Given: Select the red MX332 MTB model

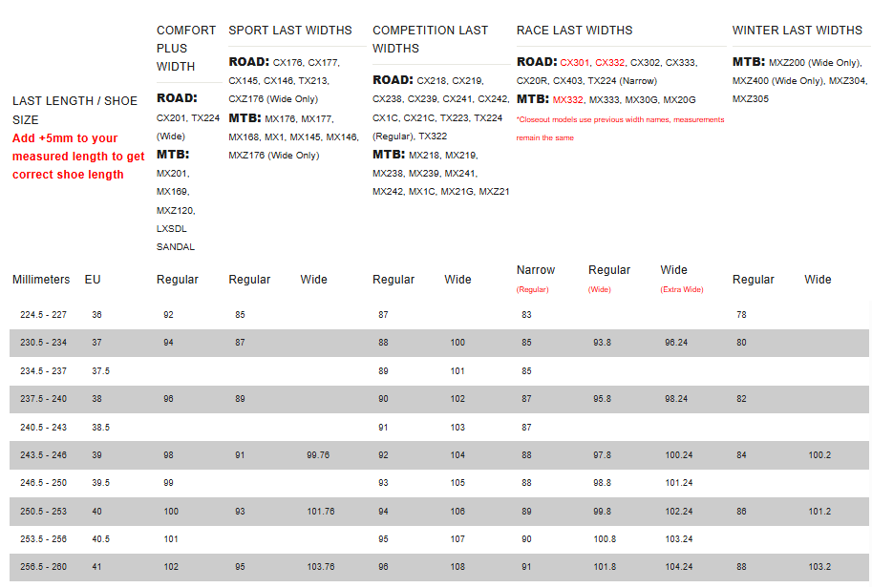Looking at the screenshot, I should click(567, 100).
